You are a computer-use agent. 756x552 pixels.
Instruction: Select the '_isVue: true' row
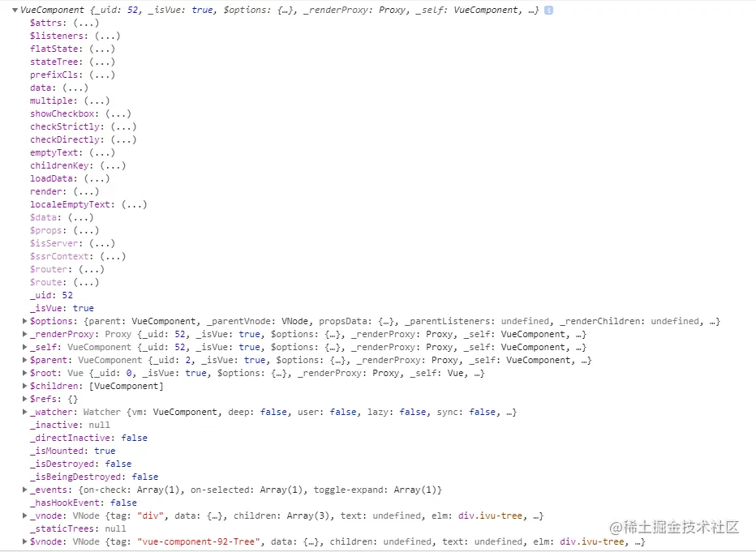tap(62, 308)
